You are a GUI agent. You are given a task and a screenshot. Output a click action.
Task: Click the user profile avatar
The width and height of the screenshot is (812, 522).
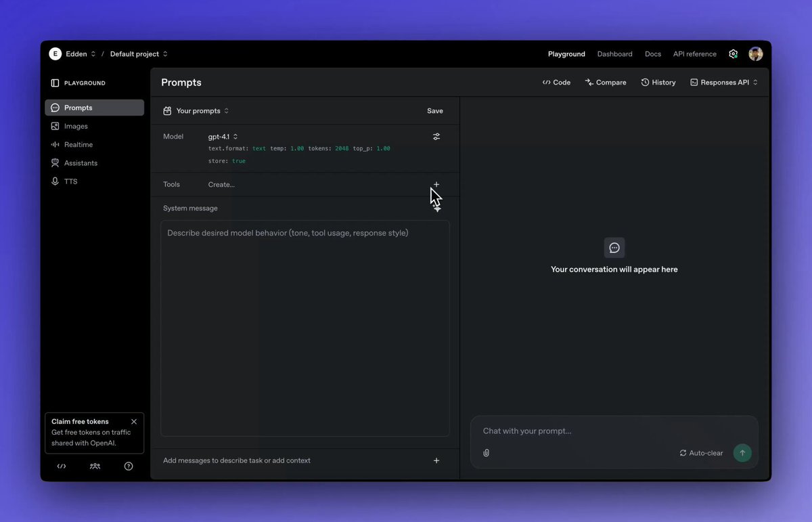coord(756,53)
